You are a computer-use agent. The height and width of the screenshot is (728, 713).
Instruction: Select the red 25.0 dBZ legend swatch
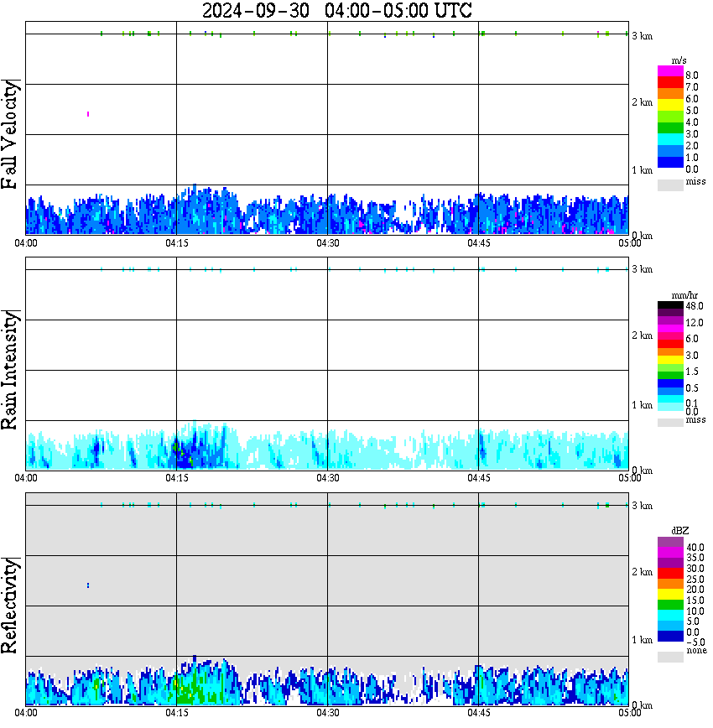(x=670, y=574)
